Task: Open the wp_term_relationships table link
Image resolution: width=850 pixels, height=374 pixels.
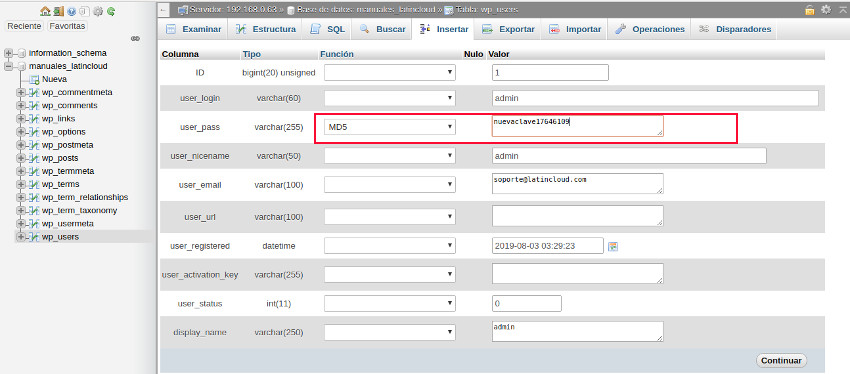Action: tap(85, 197)
